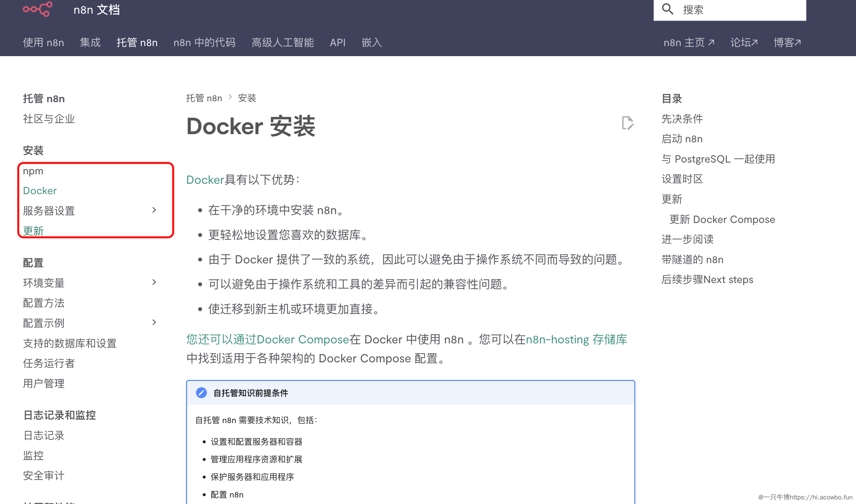Image resolution: width=856 pixels, height=504 pixels.
Task: Expand the 环境变量 sidebar section
Action: [154, 282]
